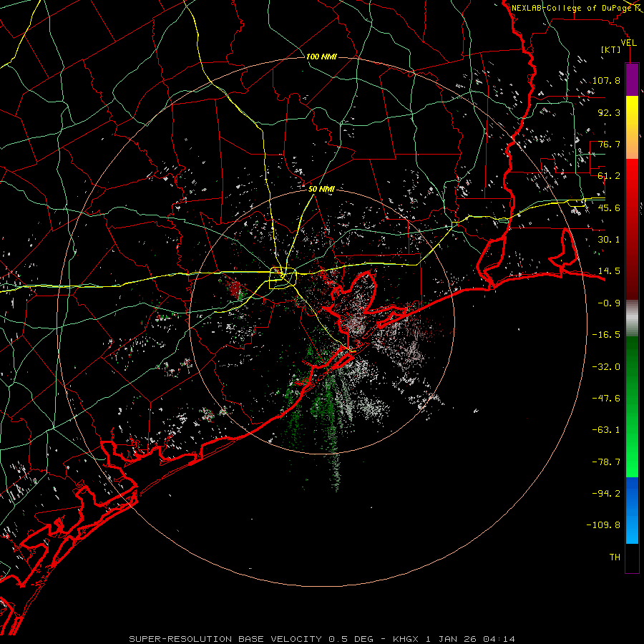Click the 30.1 legend value
This screenshot has width=644, height=644.
(609, 240)
